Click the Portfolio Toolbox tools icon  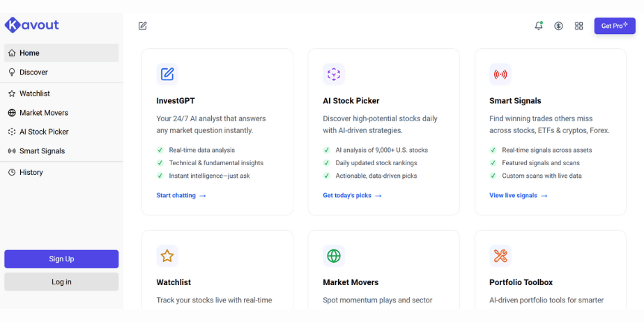click(500, 256)
